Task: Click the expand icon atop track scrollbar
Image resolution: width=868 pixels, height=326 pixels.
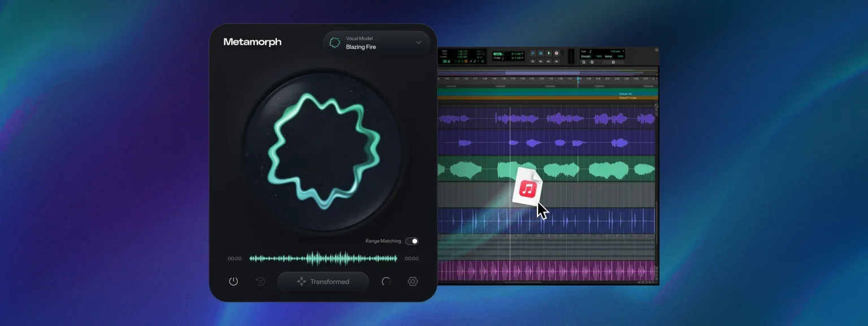Action: [x=656, y=105]
